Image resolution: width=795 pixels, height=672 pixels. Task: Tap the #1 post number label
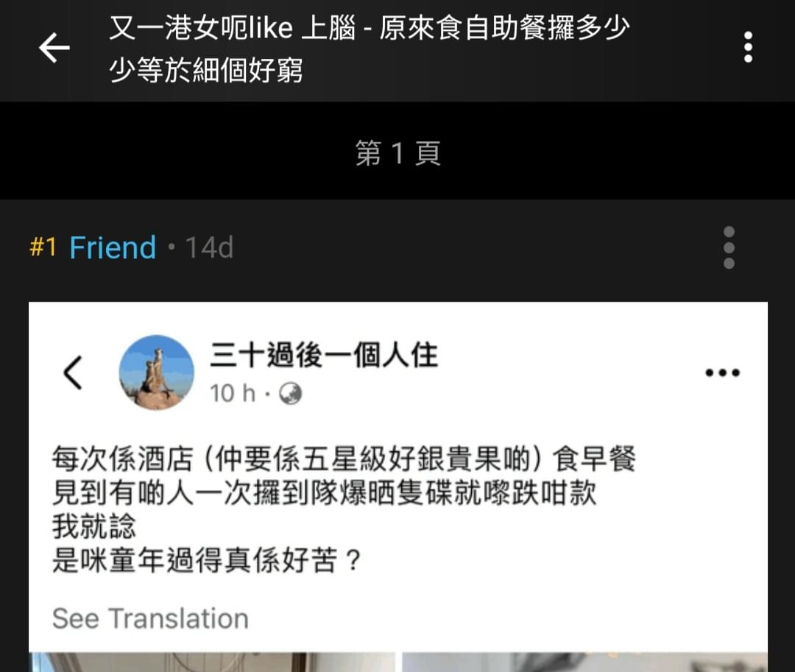tap(43, 247)
